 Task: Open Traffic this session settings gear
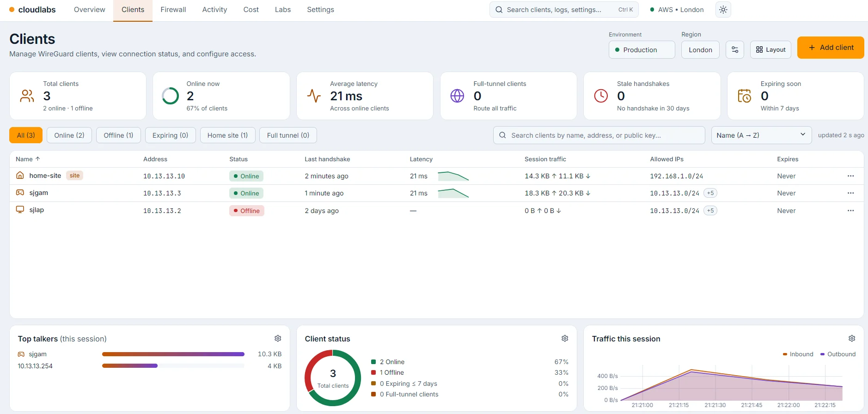click(x=852, y=339)
